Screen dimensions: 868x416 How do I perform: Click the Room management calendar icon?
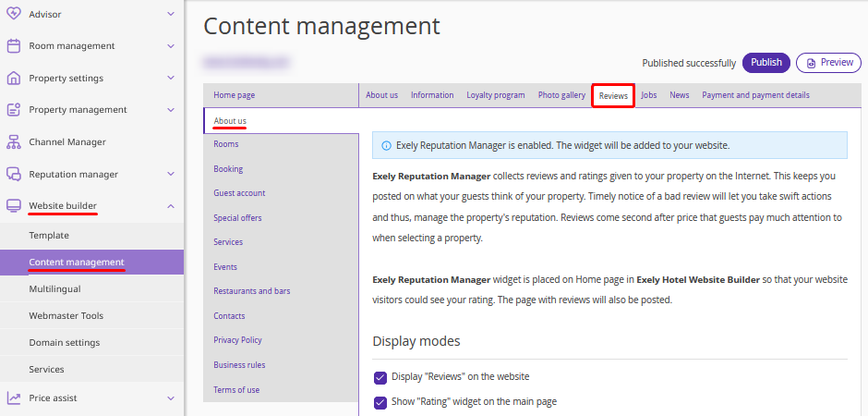pyautogui.click(x=14, y=46)
